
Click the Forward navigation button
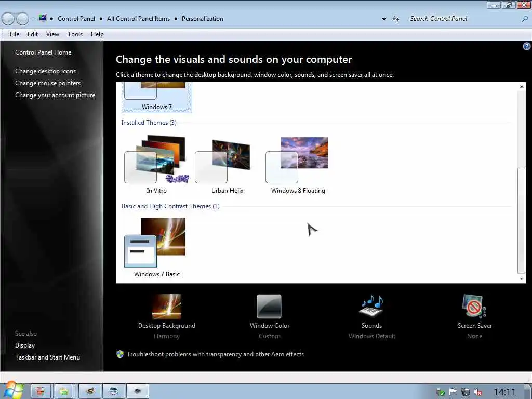point(22,19)
